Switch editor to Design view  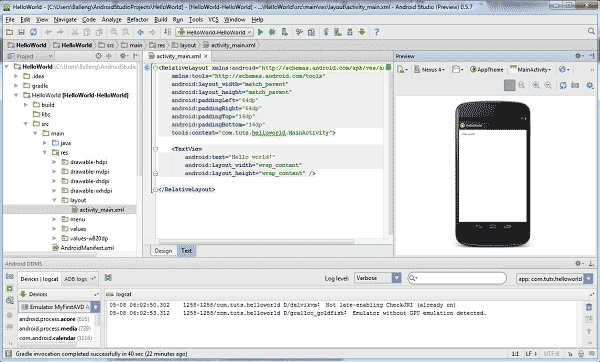coord(163,251)
